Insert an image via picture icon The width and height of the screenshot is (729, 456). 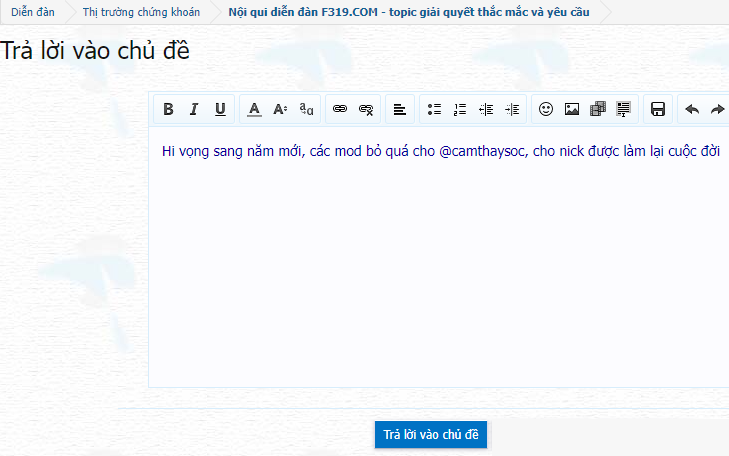(572, 109)
